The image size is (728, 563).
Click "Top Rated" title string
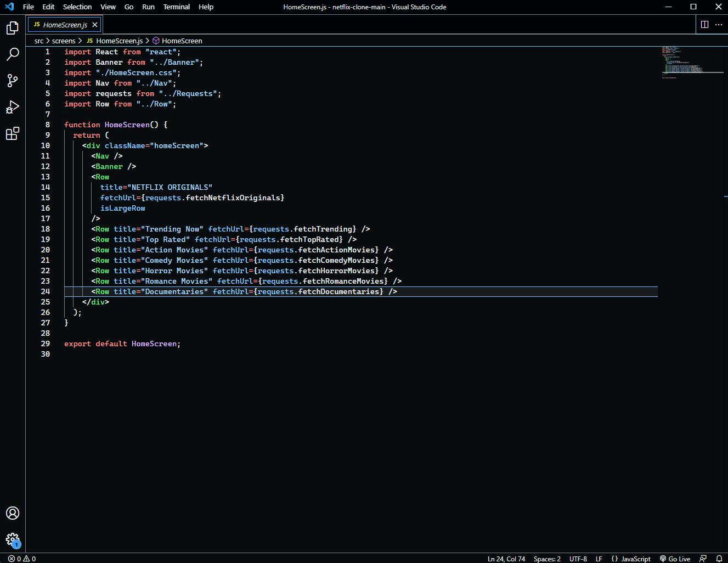(165, 239)
